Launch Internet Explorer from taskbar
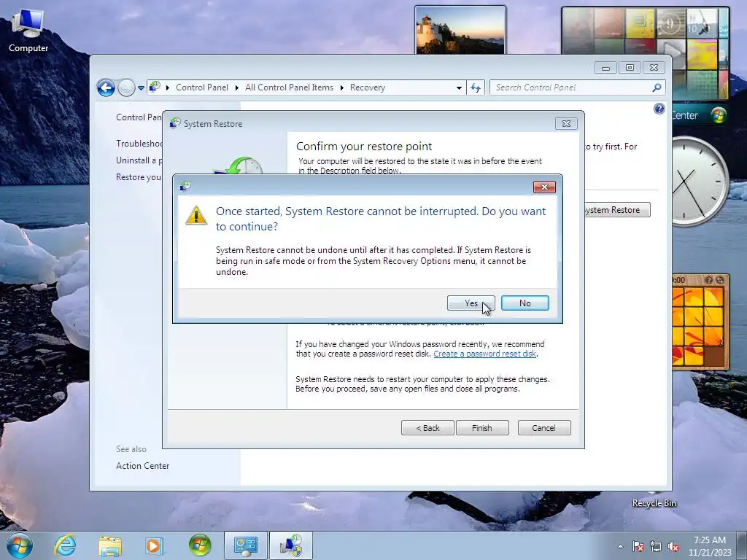 coord(65,545)
